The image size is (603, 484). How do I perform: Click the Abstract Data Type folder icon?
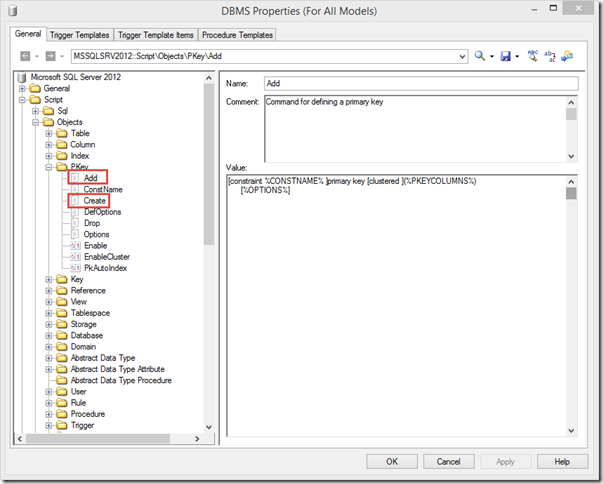tap(62, 358)
